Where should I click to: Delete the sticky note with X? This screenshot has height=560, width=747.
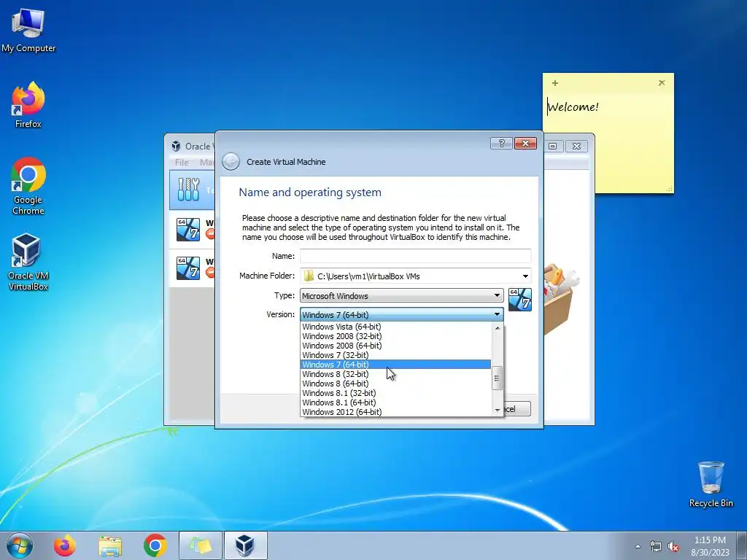coord(662,83)
